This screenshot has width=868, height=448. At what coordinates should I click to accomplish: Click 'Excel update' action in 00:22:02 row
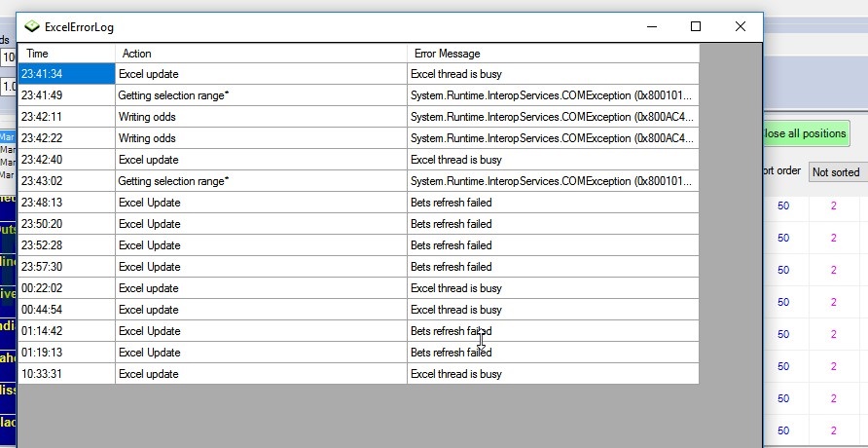(148, 288)
